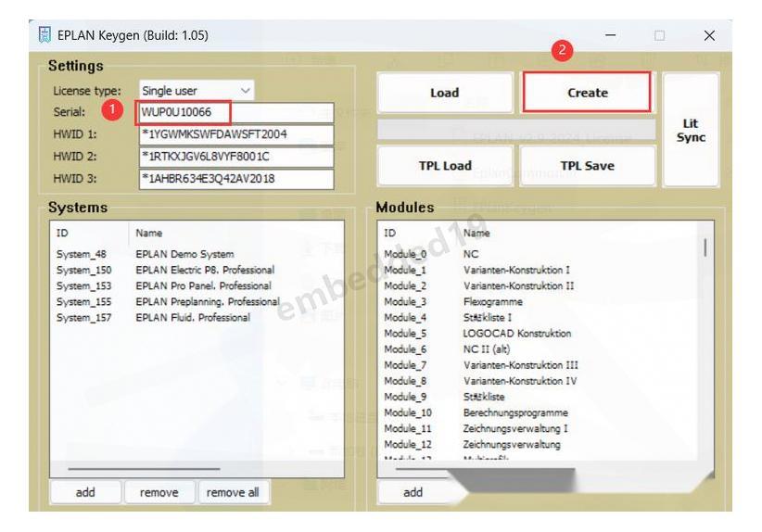Focus the HWID 1 text field
The image size is (762, 532).
(x=235, y=134)
